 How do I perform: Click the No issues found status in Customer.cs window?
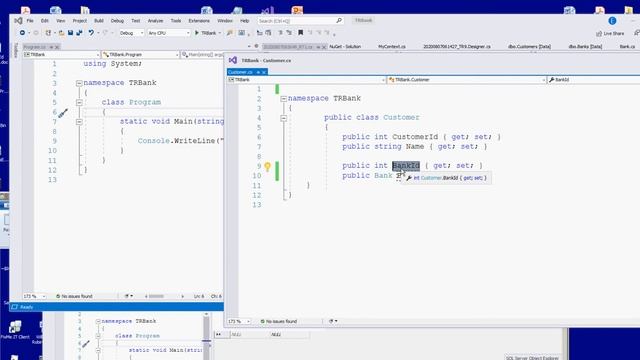279,322
